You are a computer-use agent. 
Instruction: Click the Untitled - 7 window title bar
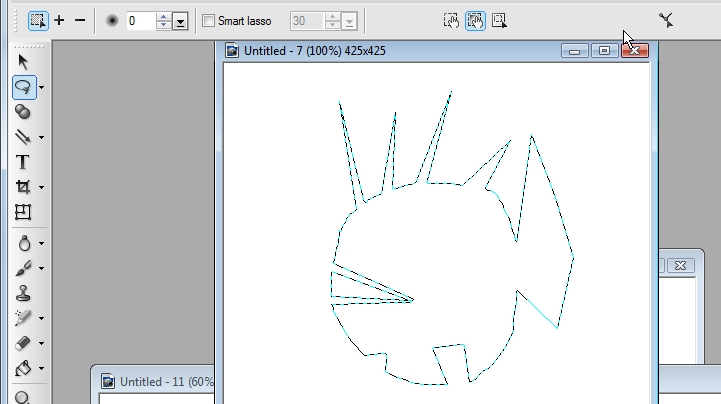(390, 50)
